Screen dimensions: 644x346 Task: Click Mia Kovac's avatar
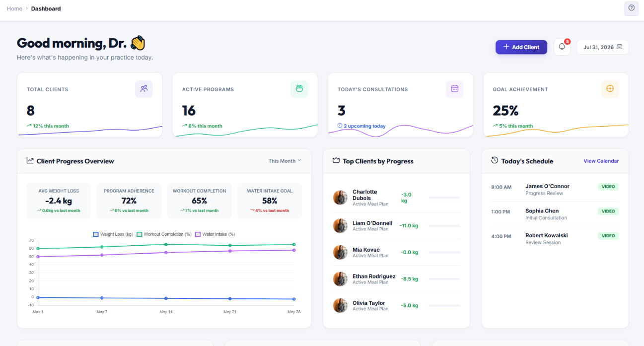(340, 252)
